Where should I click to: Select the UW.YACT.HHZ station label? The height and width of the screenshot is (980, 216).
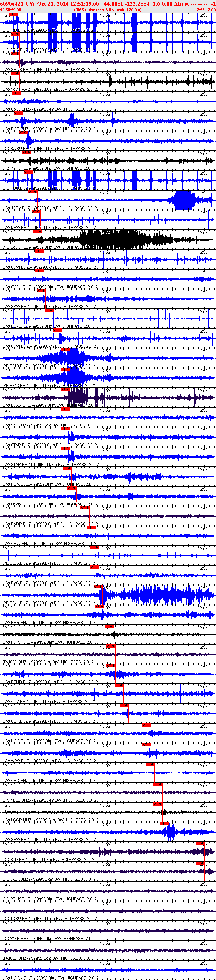[17, 90]
